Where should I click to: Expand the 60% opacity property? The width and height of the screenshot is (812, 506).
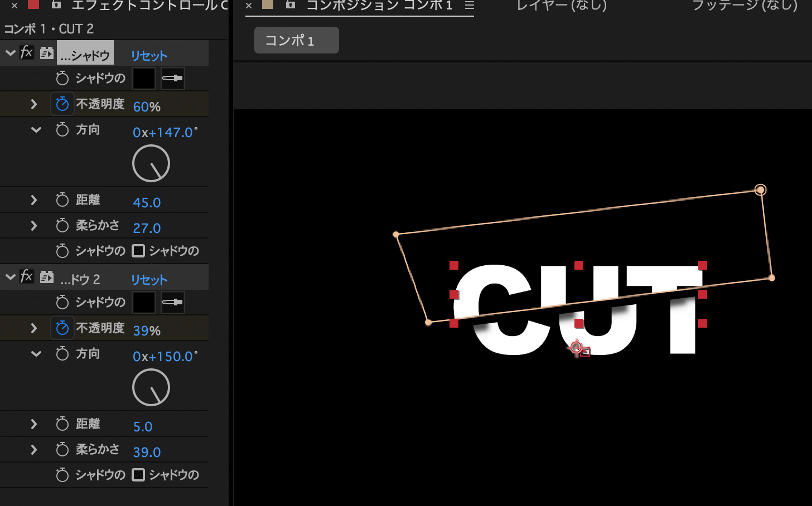coord(34,104)
